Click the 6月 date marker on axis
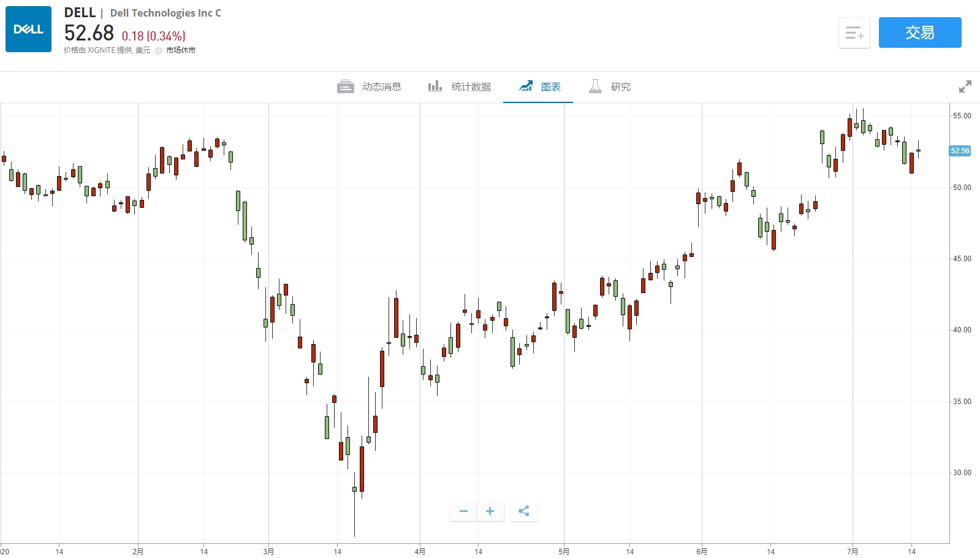 coord(702,551)
